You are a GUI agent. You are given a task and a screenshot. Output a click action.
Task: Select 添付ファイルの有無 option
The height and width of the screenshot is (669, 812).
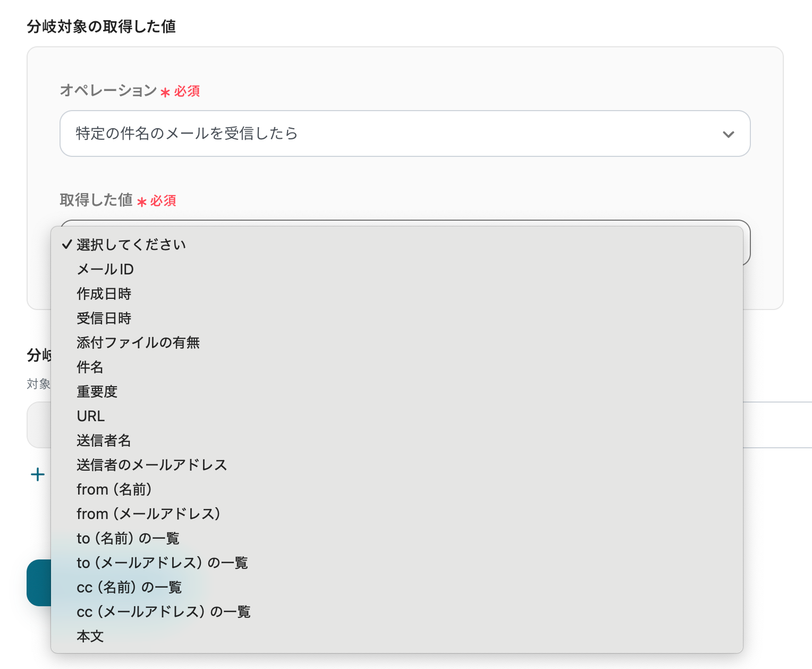coord(138,342)
